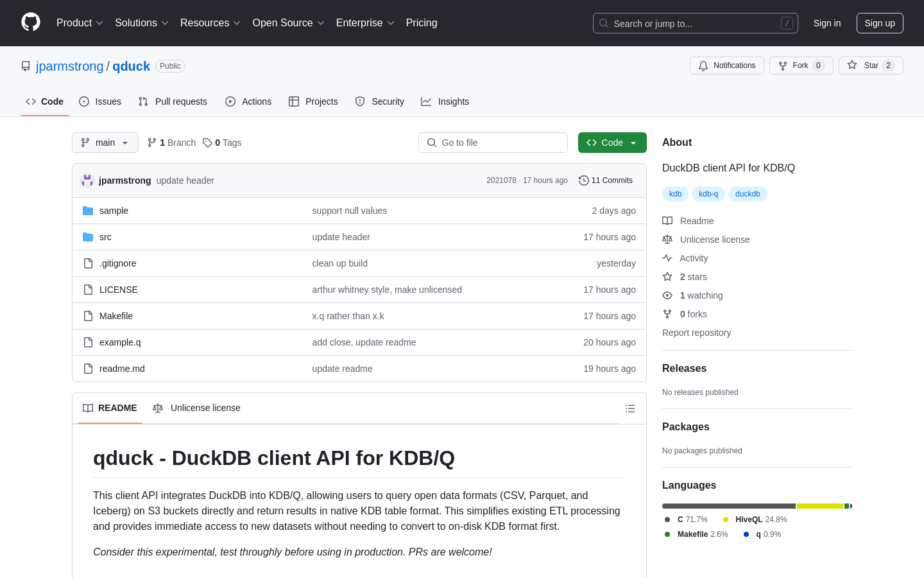Click the Sign in link
This screenshot has width=924, height=578.
click(827, 23)
